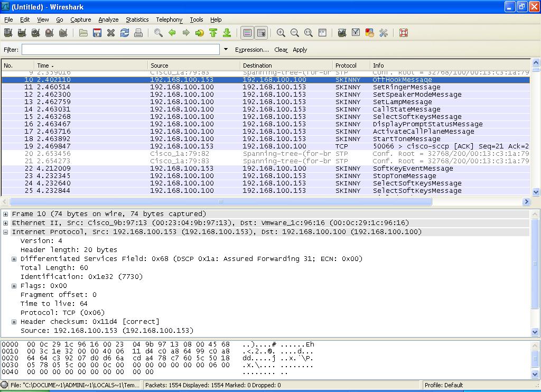Find a packet with the magnifier icon

pos(158,33)
